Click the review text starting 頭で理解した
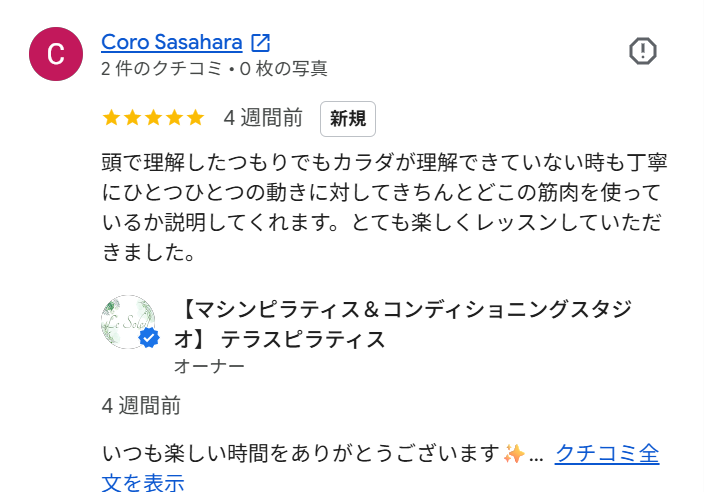Image resolution: width=704 pixels, height=492 pixels. 384,207
